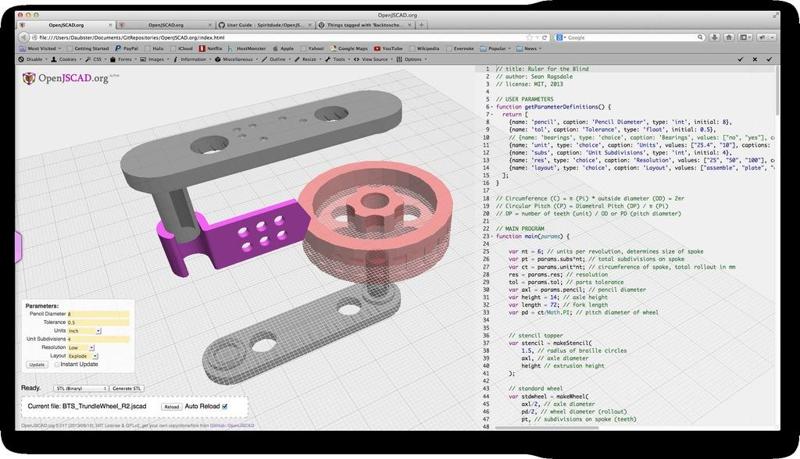This screenshot has width=800, height=459.
Task: Open the Disable menu in developer toolbar
Action: click(32, 59)
